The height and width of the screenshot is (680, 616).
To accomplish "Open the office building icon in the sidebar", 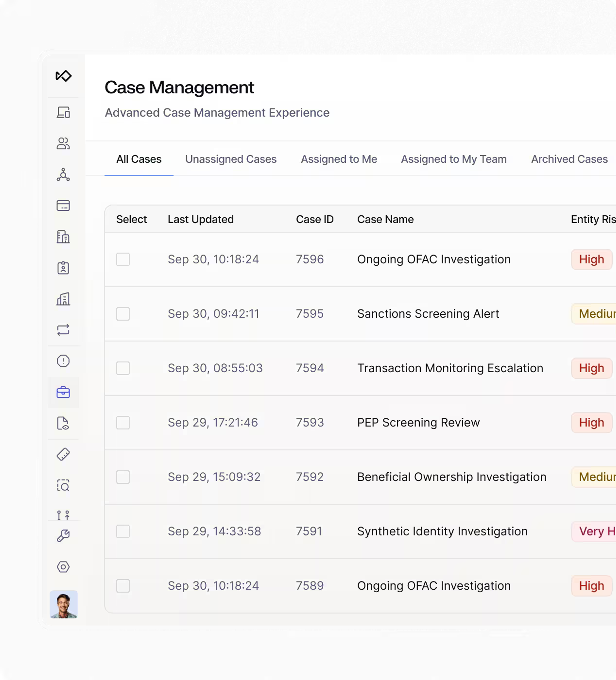I will [63, 237].
